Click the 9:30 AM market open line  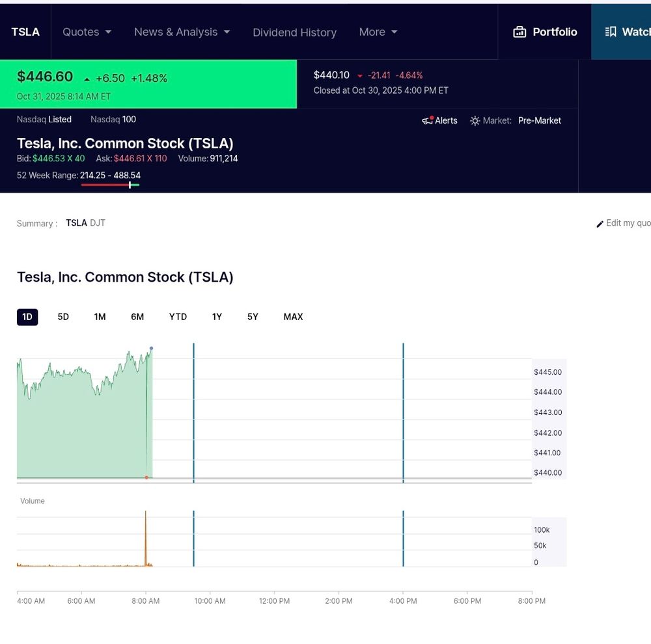click(193, 413)
